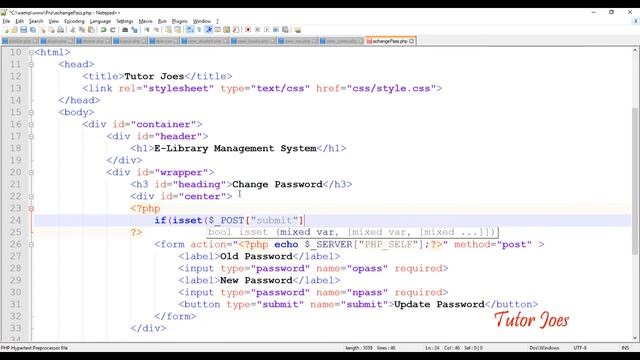Open the Plugins menu
640x360 pixels.
tap(179, 21)
